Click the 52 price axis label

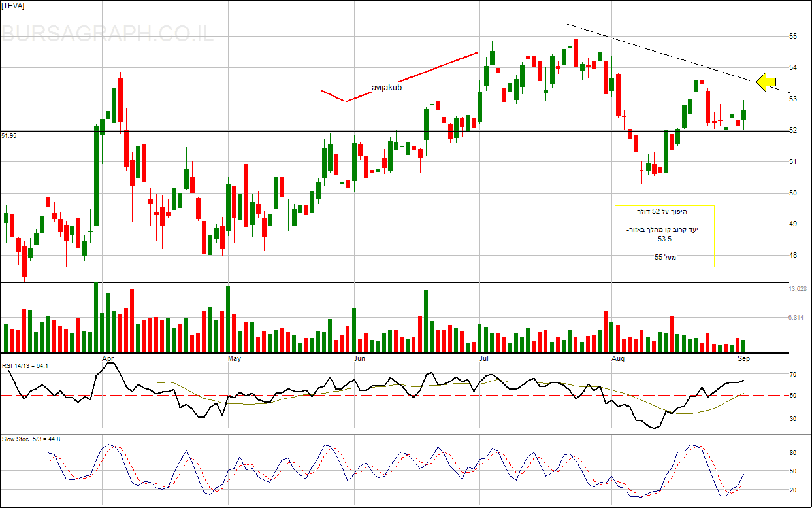[x=792, y=130]
